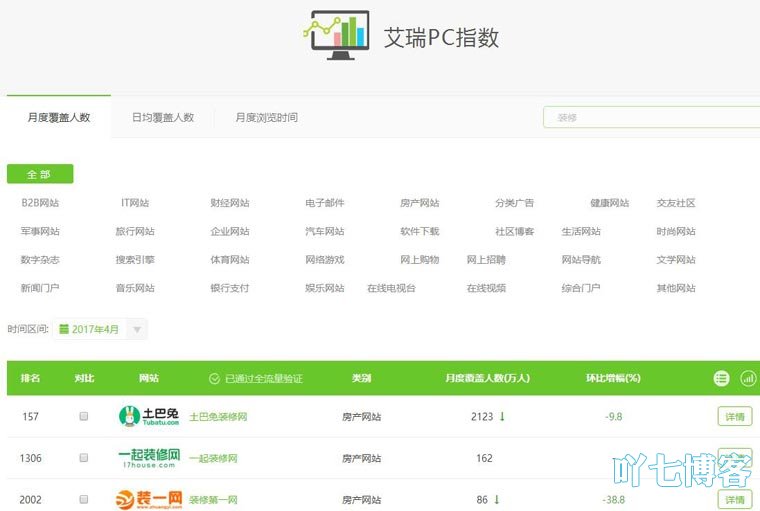Tick the compare checkbox for 土巴兔装修网

pyautogui.click(x=84, y=416)
